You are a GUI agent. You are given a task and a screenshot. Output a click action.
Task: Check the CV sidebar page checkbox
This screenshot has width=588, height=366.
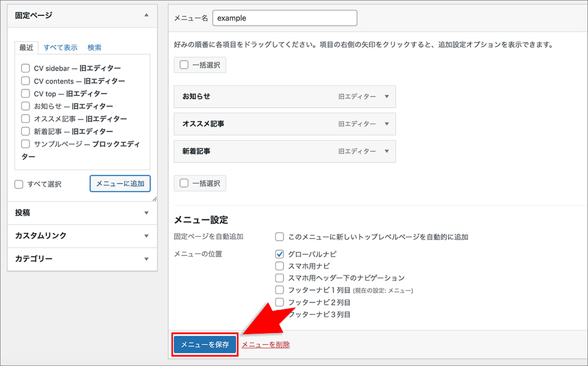[25, 68]
